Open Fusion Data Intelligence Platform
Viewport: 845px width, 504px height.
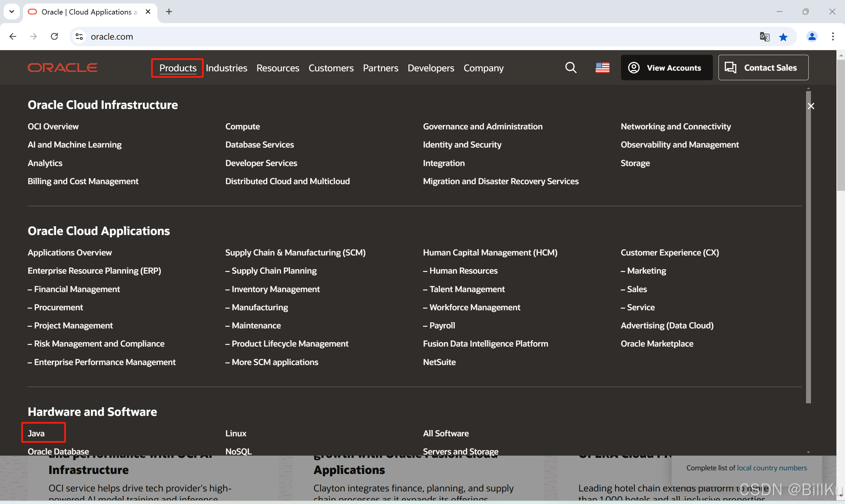(x=485, y=344)
